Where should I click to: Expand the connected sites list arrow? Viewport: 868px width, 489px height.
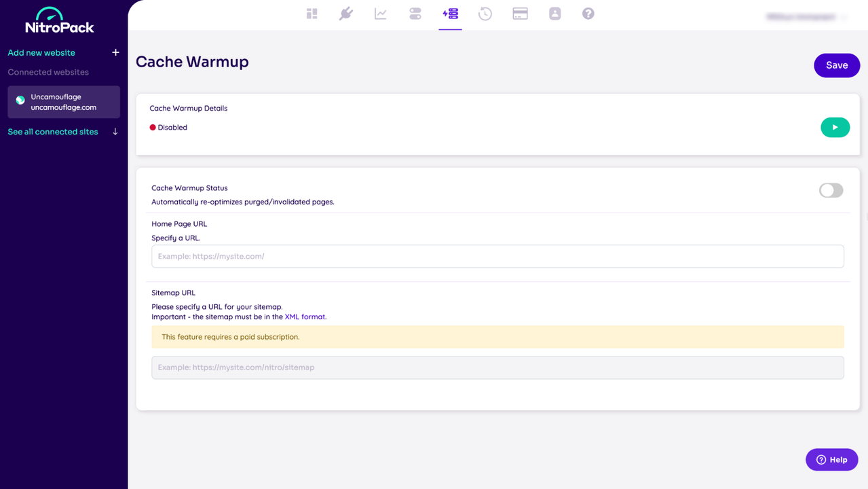pyautogui.click(x=115, y=132)
